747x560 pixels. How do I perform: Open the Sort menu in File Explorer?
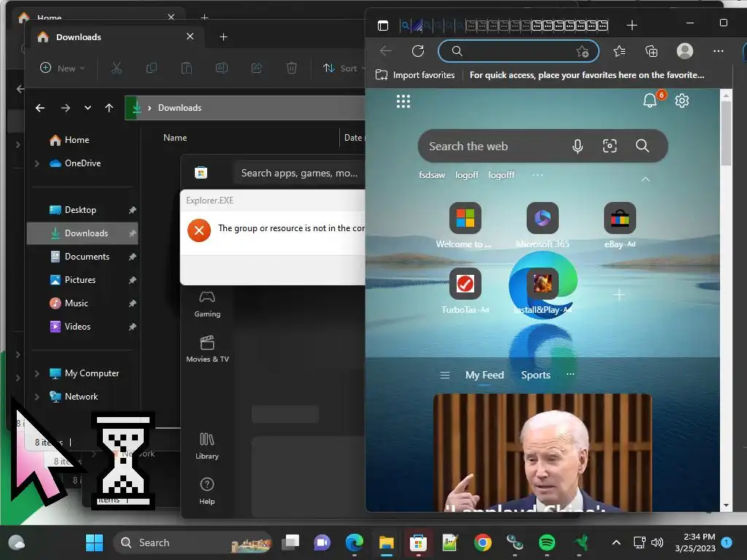tap(344, 68)
